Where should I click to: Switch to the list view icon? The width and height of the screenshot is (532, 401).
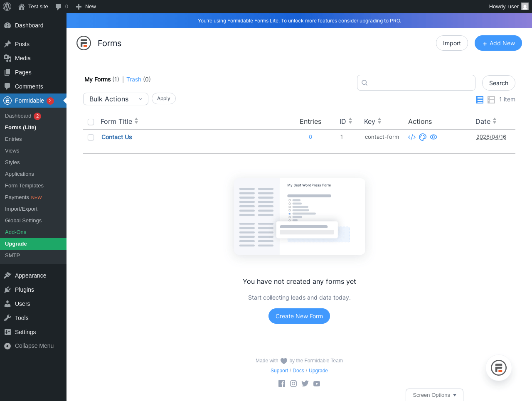tap(480, 100)
